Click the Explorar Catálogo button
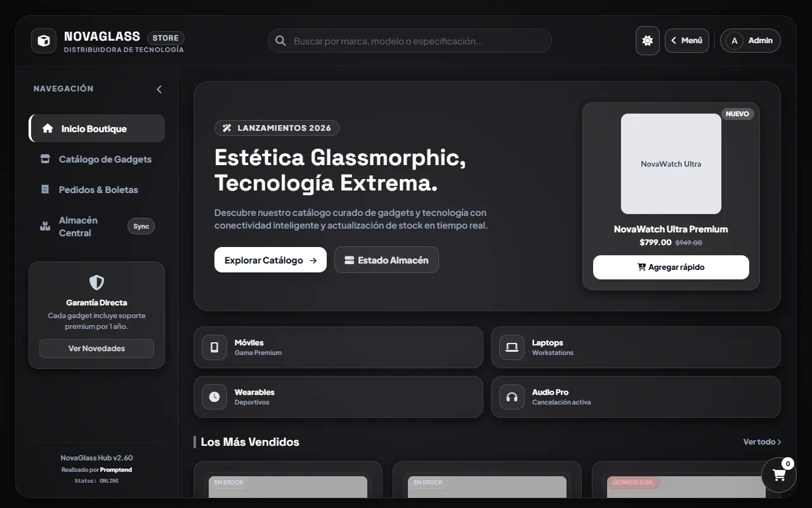This screenshot has height=508, width=812. 270,260
